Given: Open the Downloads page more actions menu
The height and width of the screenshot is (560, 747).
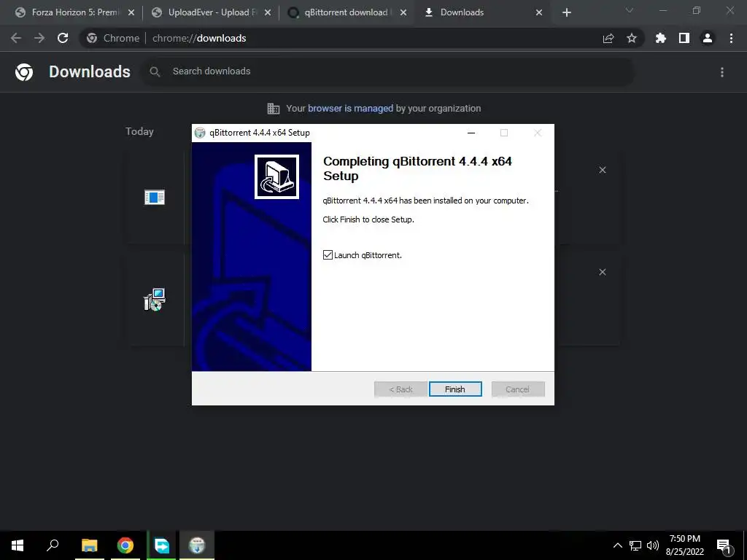Looking at the screenshot, I should 722,72.
